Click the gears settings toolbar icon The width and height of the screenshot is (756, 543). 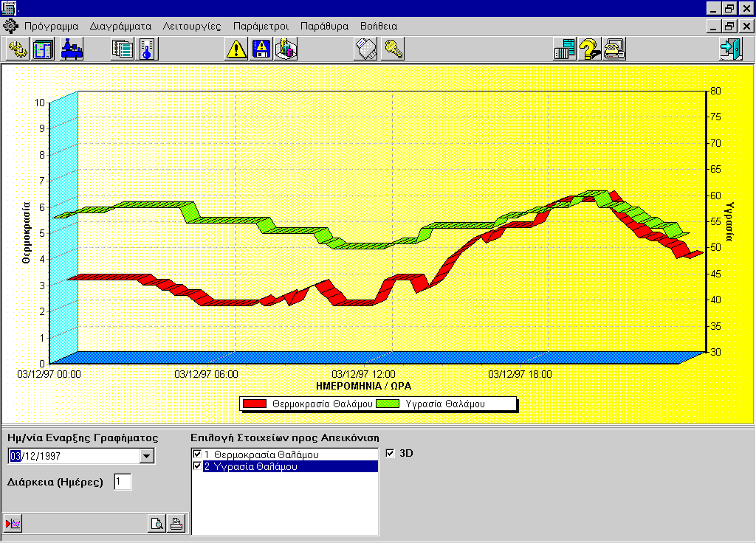pos(18,49)
